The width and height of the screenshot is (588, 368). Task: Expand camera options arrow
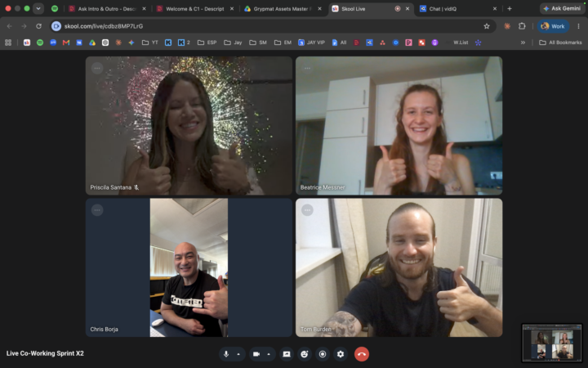(x=269, y=354)
